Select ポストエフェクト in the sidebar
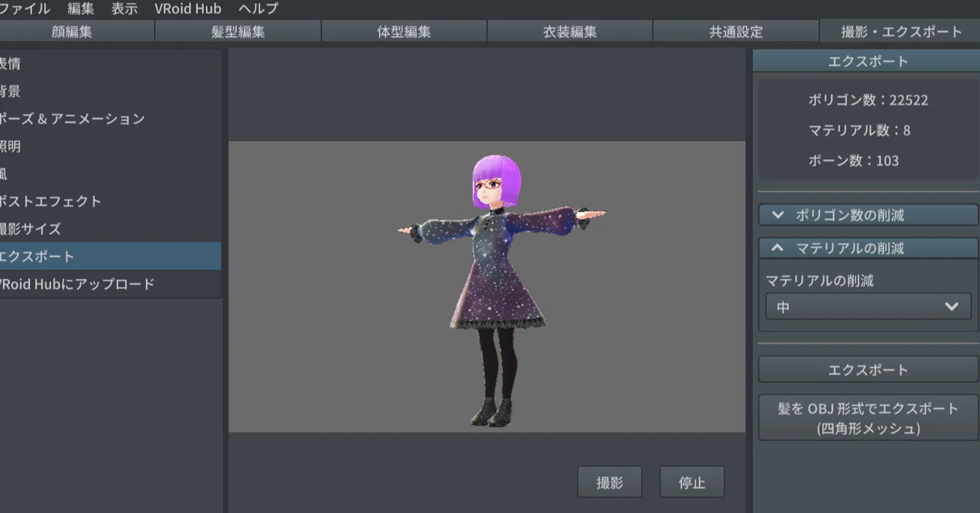980x513 pixels. pyautogui.click(x=110, y=201)
